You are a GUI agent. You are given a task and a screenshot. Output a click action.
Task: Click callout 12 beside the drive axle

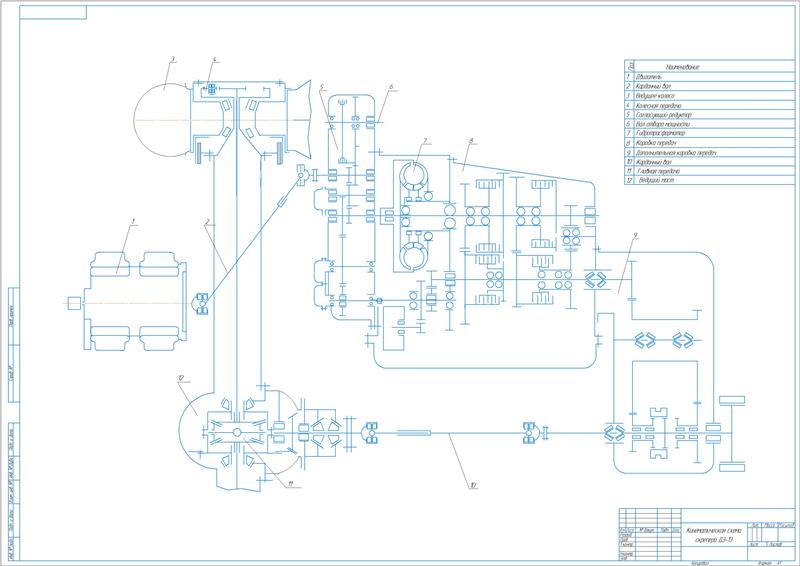tap(181, 378)
